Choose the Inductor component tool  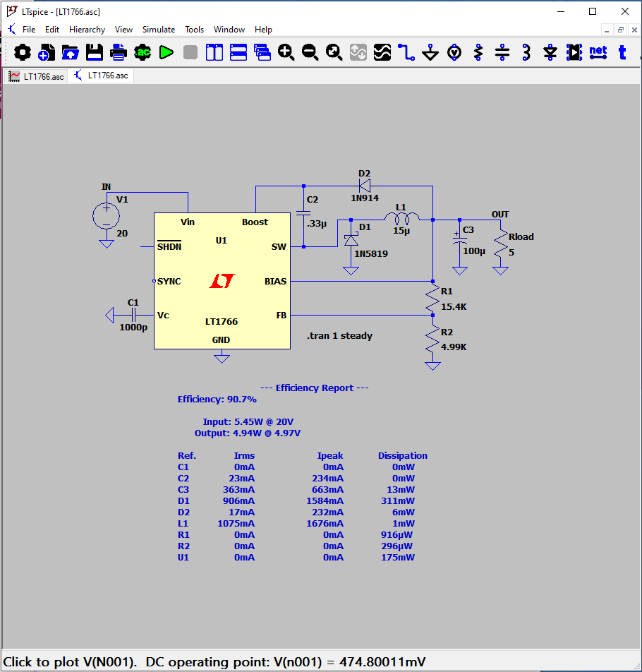click(x=526, y=52)
